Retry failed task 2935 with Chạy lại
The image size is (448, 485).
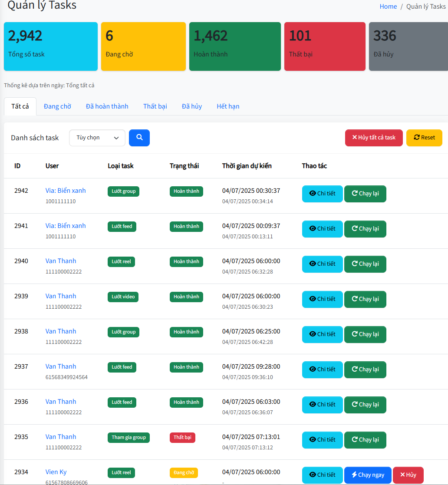(x=365, y=440)
